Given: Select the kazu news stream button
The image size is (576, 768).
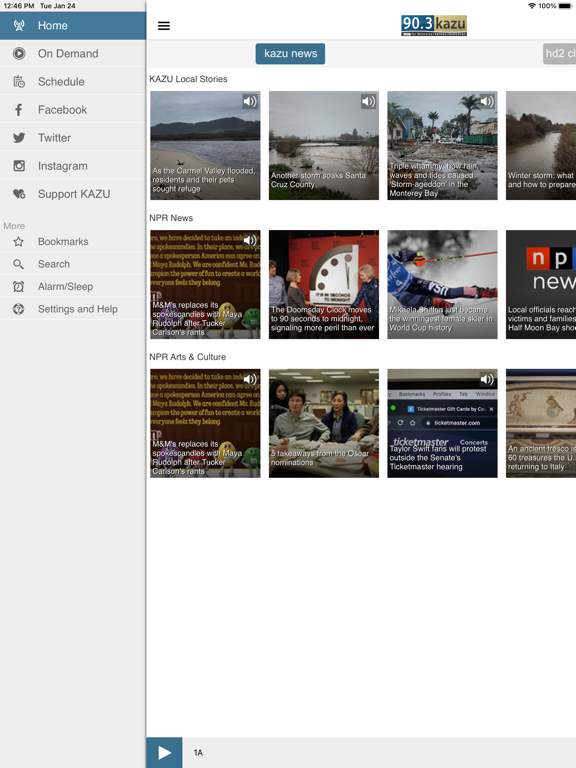Looking at the screenshot, I should pyautogui.click(x=290, y=53).
